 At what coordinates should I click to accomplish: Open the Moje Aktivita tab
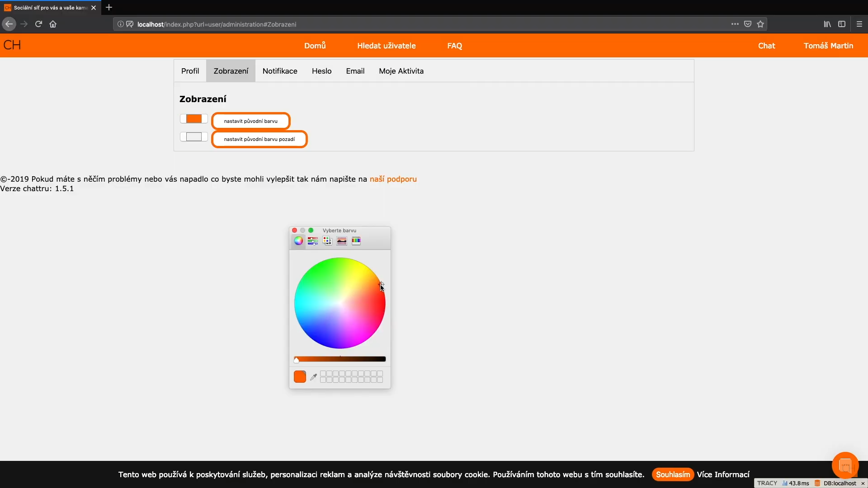401,71
